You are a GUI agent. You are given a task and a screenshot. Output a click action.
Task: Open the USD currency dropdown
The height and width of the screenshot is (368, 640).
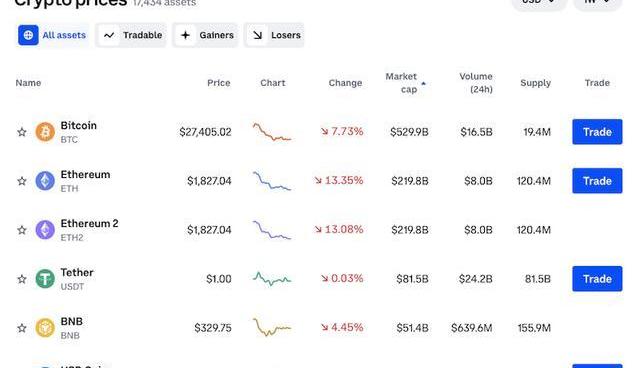tap(539, 2)
